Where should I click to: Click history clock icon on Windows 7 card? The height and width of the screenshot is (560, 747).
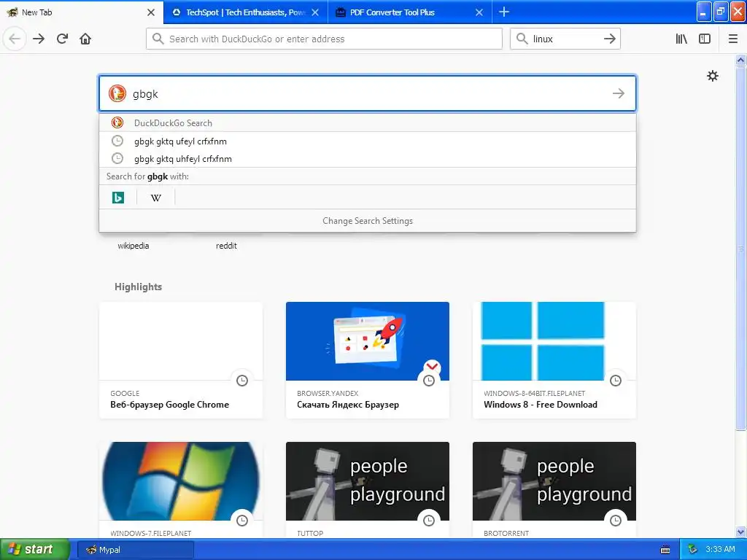tap(242, 521)
